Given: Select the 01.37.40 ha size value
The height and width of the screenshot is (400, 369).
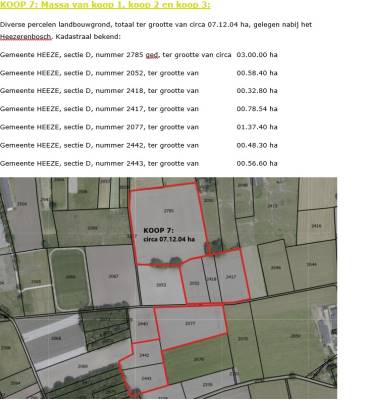Looking at the screenshot, I should 257,127.
